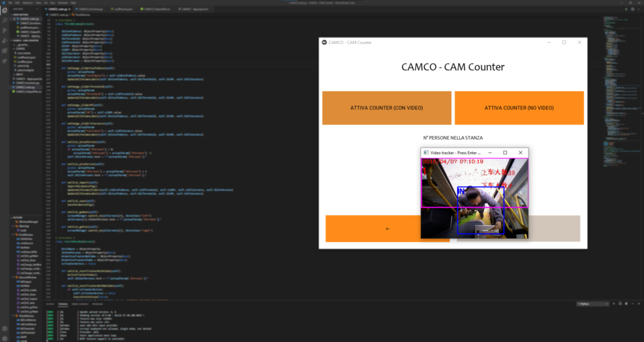
Task: Open the Terminal menu in menu bar
Action: (63, 3)
